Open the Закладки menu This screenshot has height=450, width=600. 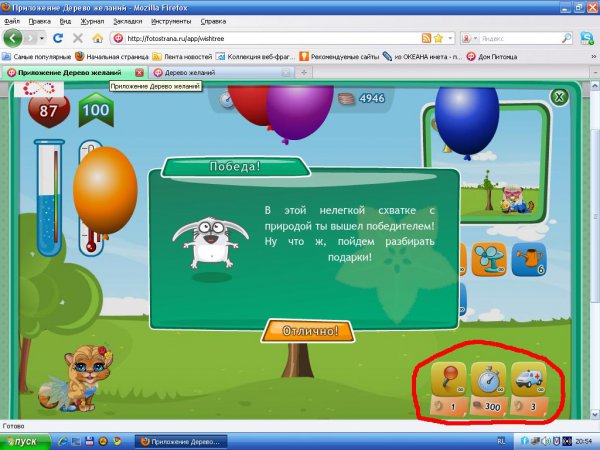(127, 20)
